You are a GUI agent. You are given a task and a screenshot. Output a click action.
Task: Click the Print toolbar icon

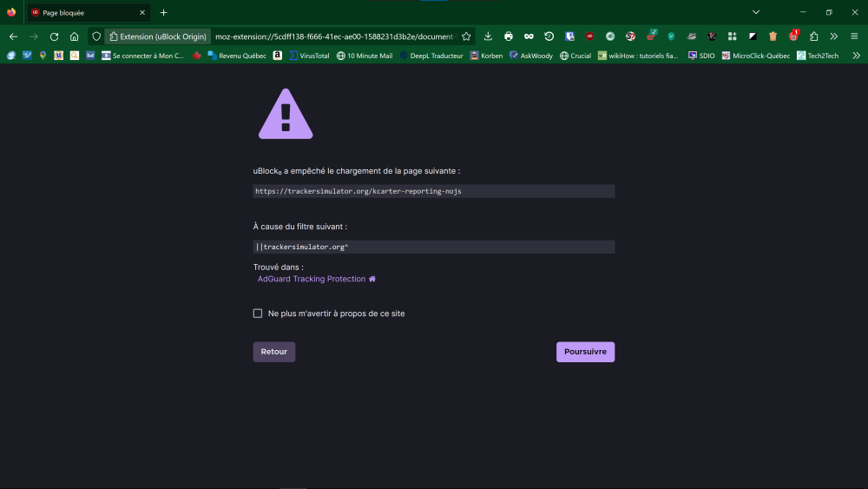[508, 36]
